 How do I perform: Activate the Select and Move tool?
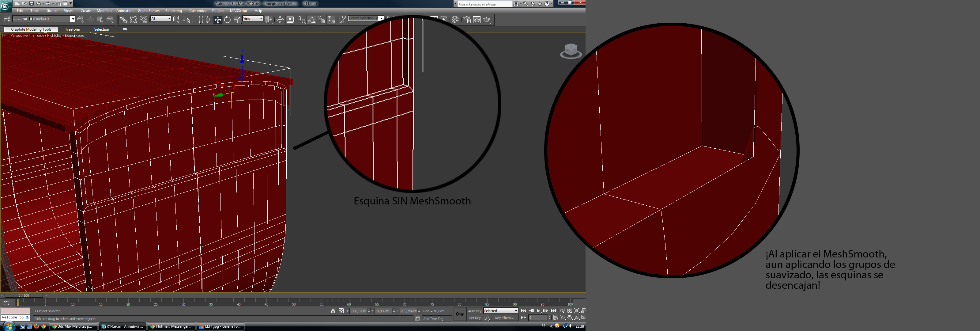(x=218, y=20)
